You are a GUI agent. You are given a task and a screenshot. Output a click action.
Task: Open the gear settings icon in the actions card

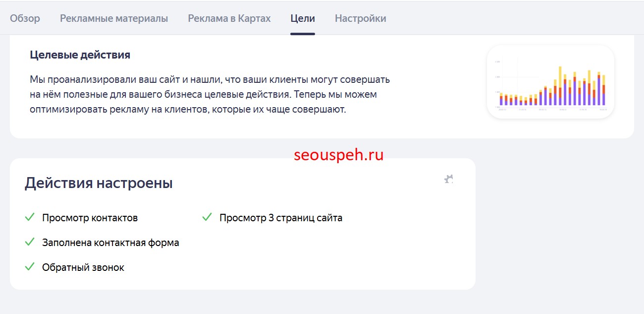(449, 179)
